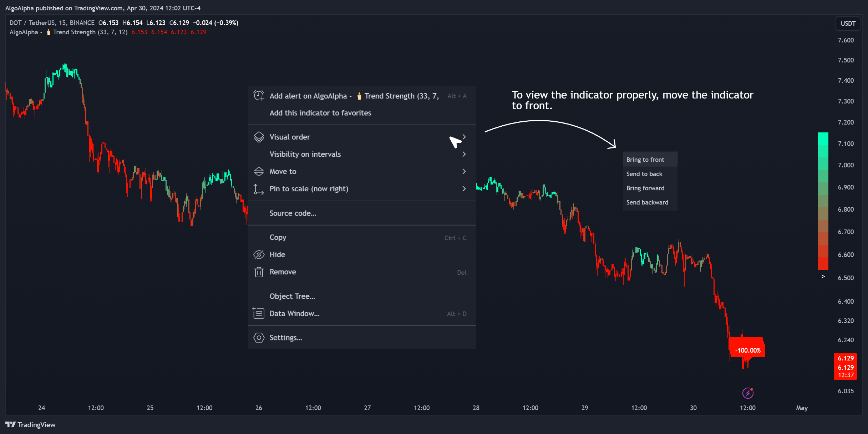Select Bring forward
Screen dimensions: 868x434
650,188
